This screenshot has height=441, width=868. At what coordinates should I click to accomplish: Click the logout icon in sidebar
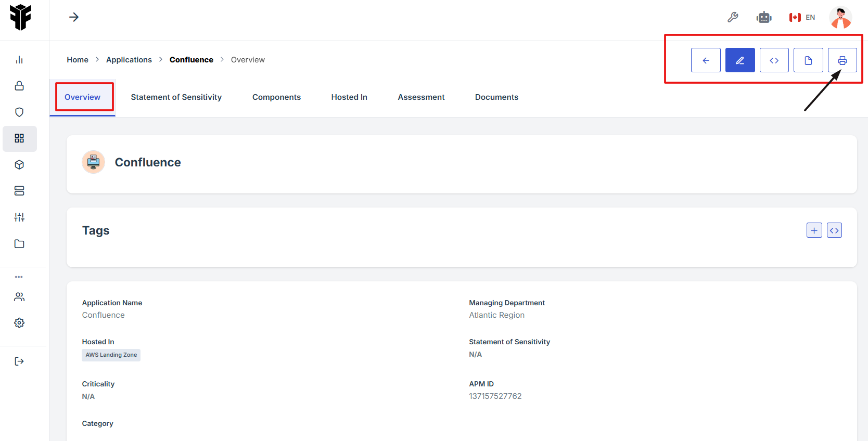pyautogui.click(x=19, y=361)
